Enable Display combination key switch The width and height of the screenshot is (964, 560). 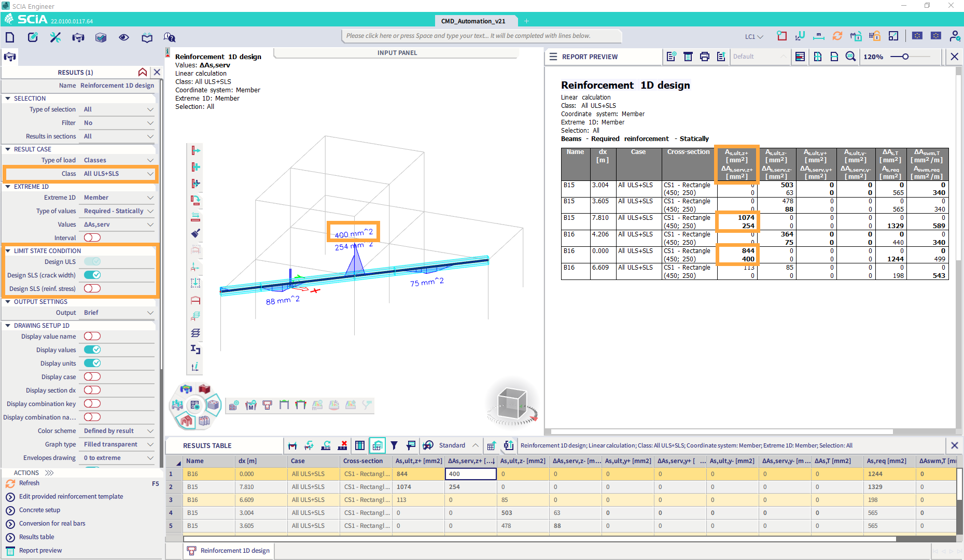(x=92, y=403)
